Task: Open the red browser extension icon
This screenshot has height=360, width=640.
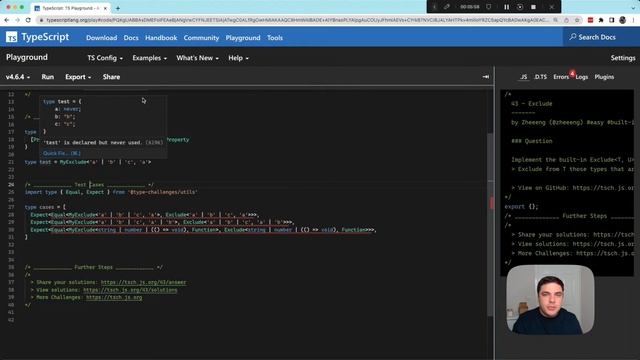Action: coord(590,20)
